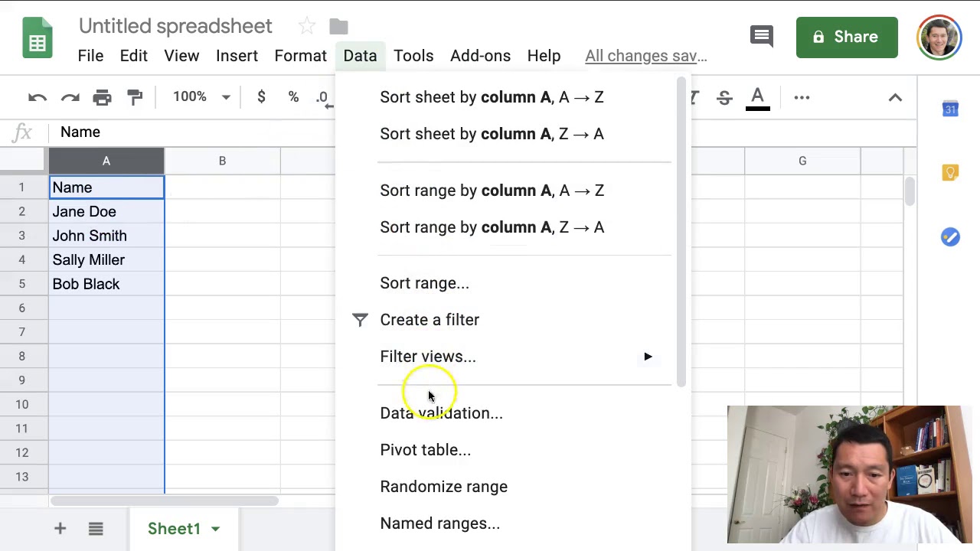The image size is (980, 551).
Task: Open the Google Keep side panel
Action: click(950, 173)
